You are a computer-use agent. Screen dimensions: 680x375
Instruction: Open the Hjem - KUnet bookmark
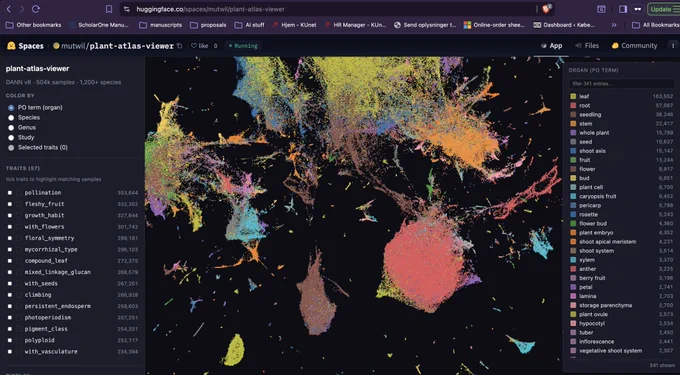(294, 25)
